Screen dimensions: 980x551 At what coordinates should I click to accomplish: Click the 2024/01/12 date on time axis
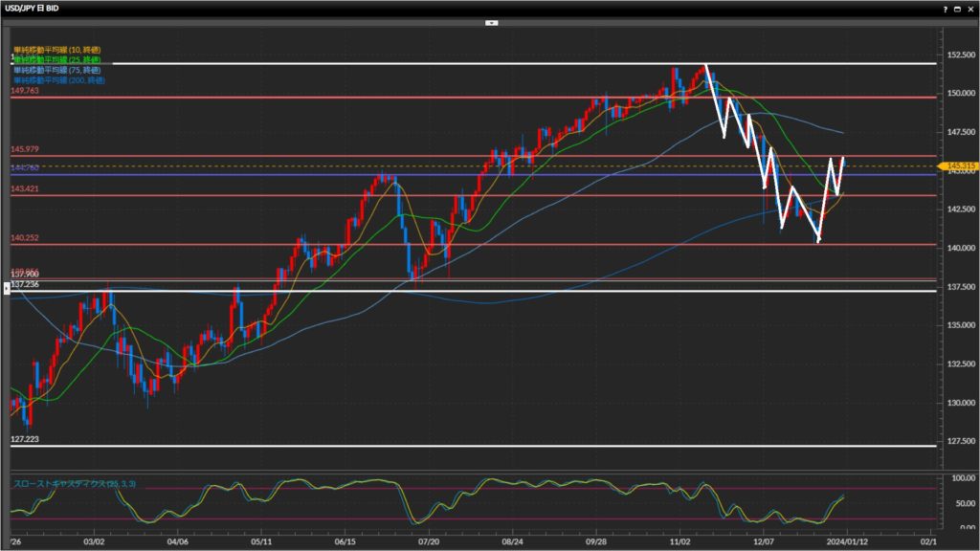(847, 540)
